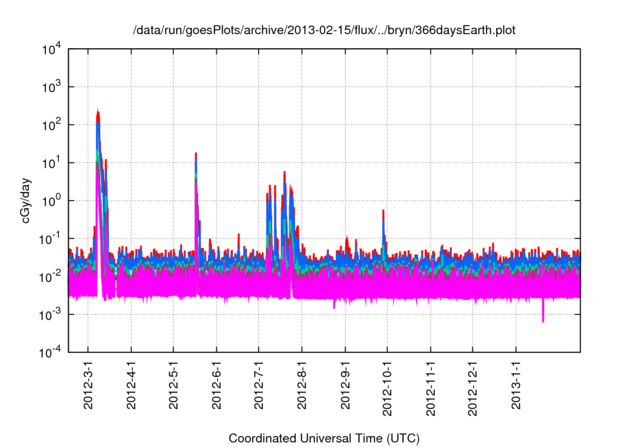Image resolution: width=640 pixels, height=448 pixels.
Task: Click the lowest magenta downward spike in 2013
Action: point(543,320)
